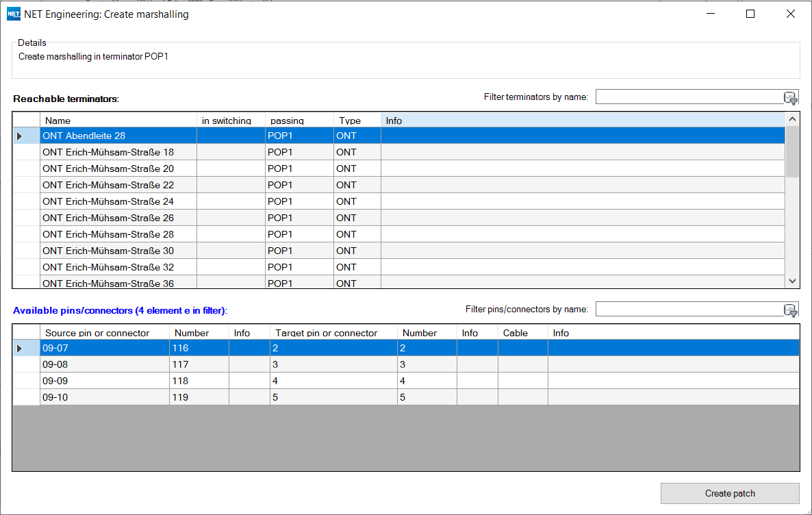
Task: Click number cell 118
Action: (x=199, y=381)
